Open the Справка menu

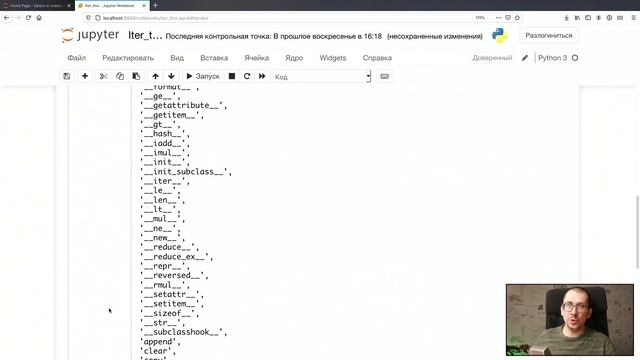pos(378,58)
